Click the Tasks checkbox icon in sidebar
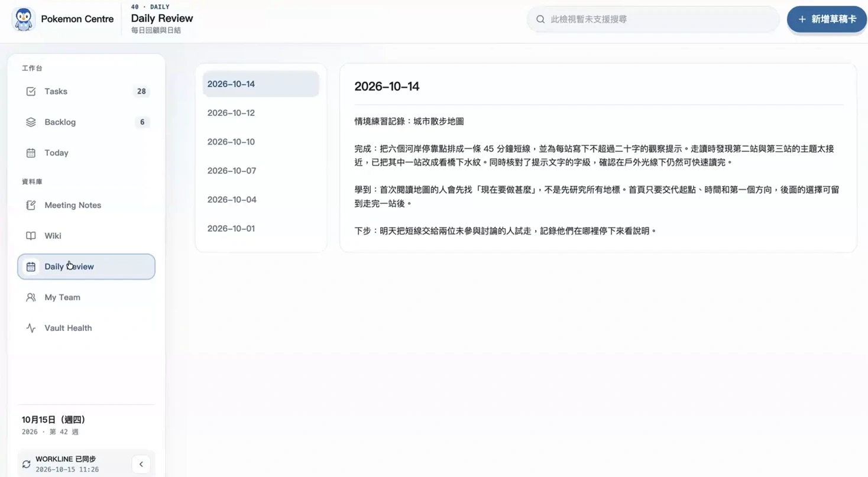 click(x=31, y=92)
